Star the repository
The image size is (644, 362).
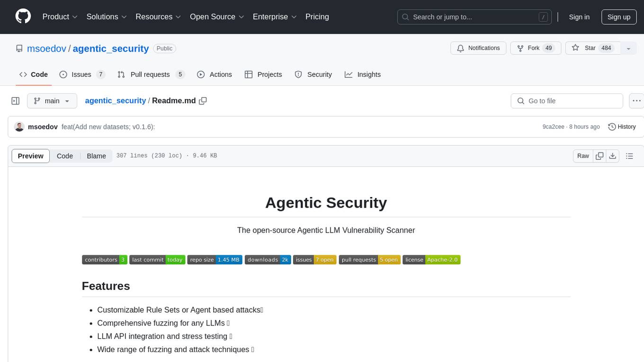[593, 48]
